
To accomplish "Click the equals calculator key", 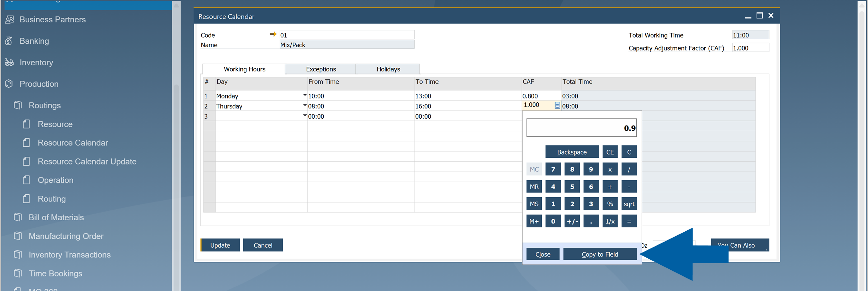I will [629, 221].
